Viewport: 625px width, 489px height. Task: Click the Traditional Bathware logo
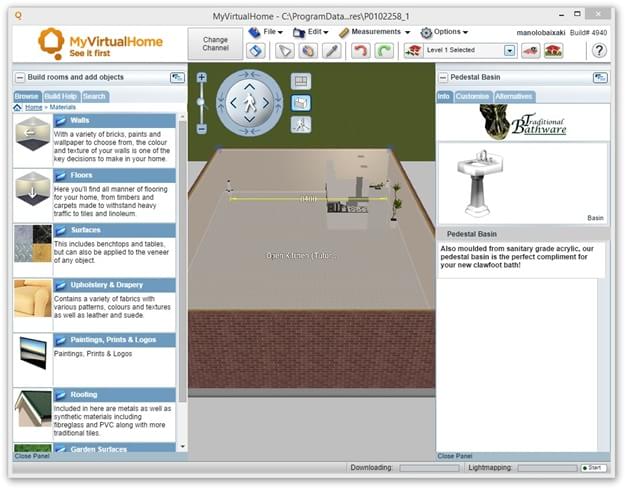[x=523, y=122]
